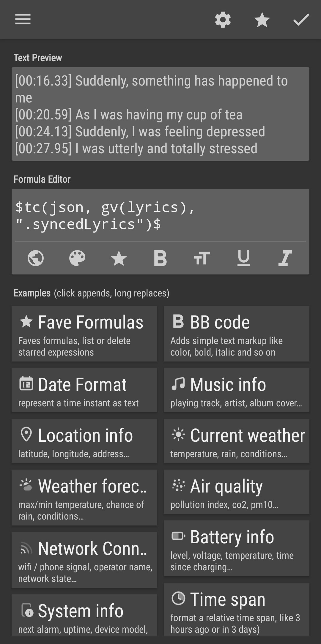
Task: Tap the star icon in top bar
Action: point(262,20)
